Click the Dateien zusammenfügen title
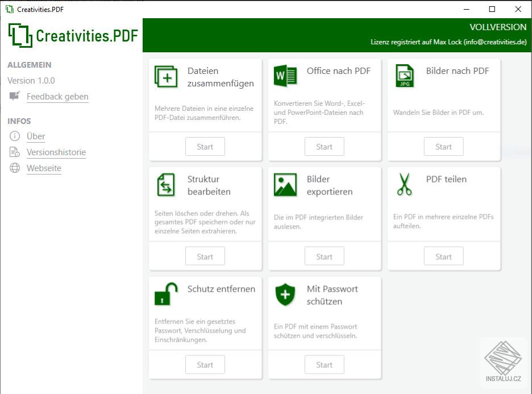Viewport: 532px width, 394px height. coord(221,77)
